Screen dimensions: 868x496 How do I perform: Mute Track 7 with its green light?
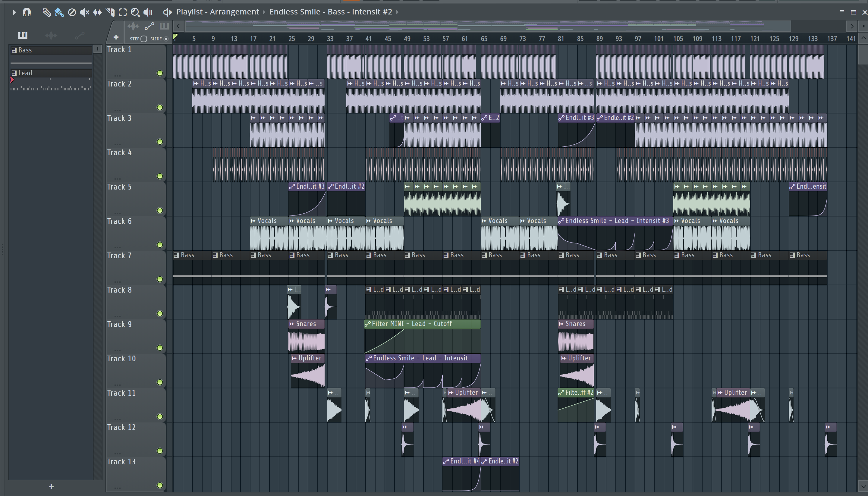tap(160, 279)
